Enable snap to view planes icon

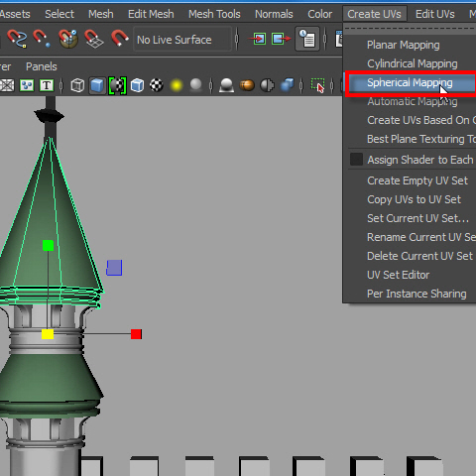pyautogui.click(x=94, y=39)
